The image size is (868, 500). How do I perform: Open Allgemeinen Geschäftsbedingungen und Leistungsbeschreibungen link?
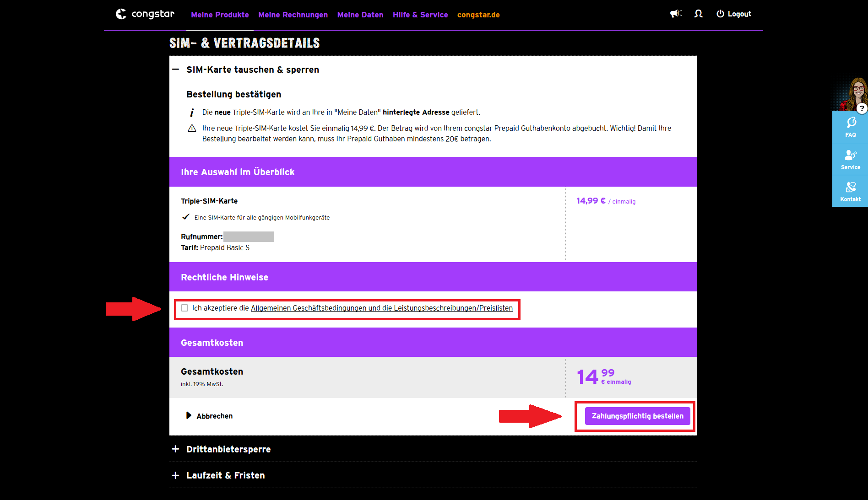point(382,308)
